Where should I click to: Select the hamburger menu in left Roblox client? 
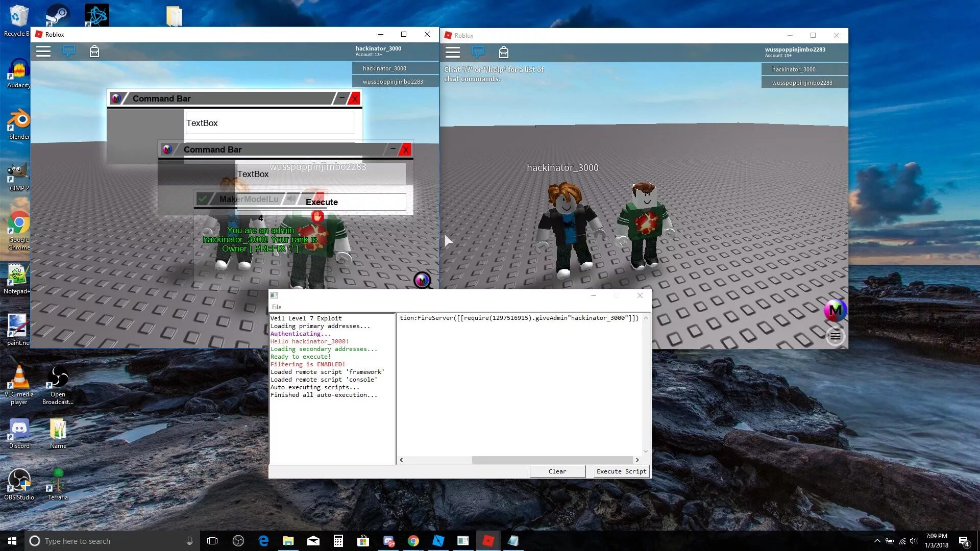tap(43, 51)
